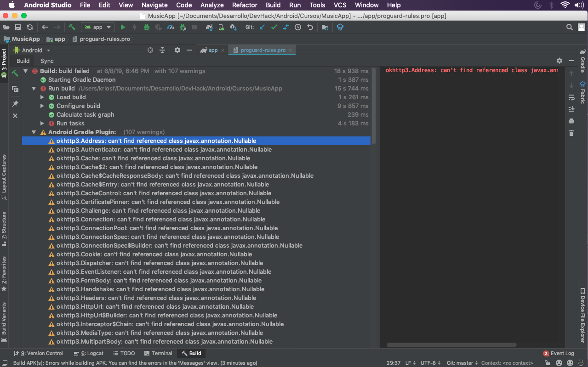Open the profiler gauge icon

[x=171, y=28]
